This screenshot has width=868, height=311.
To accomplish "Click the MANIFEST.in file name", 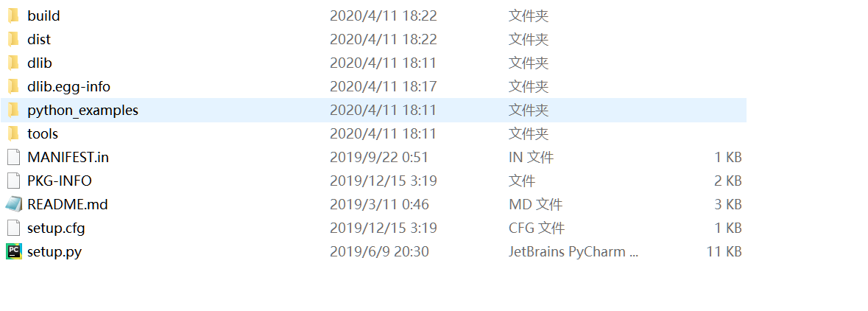I will 68,158.
